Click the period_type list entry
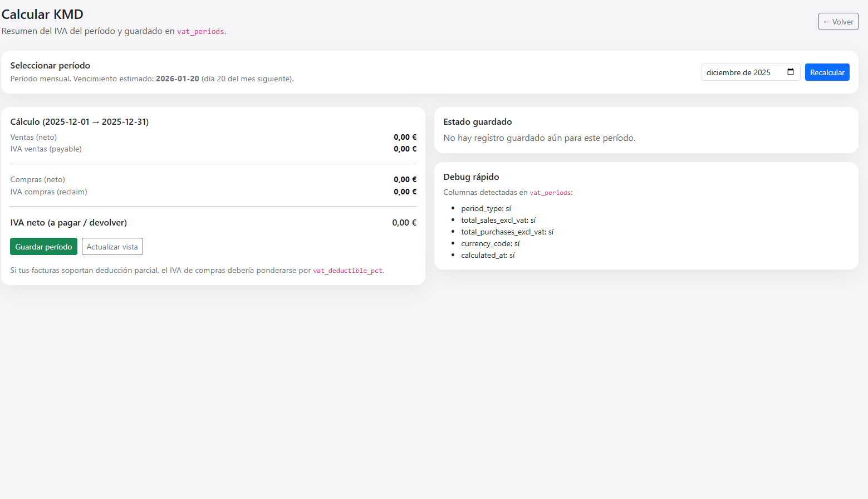Image resolution: width=868 pixels, height=499 pixels. (x=486, y=208)
